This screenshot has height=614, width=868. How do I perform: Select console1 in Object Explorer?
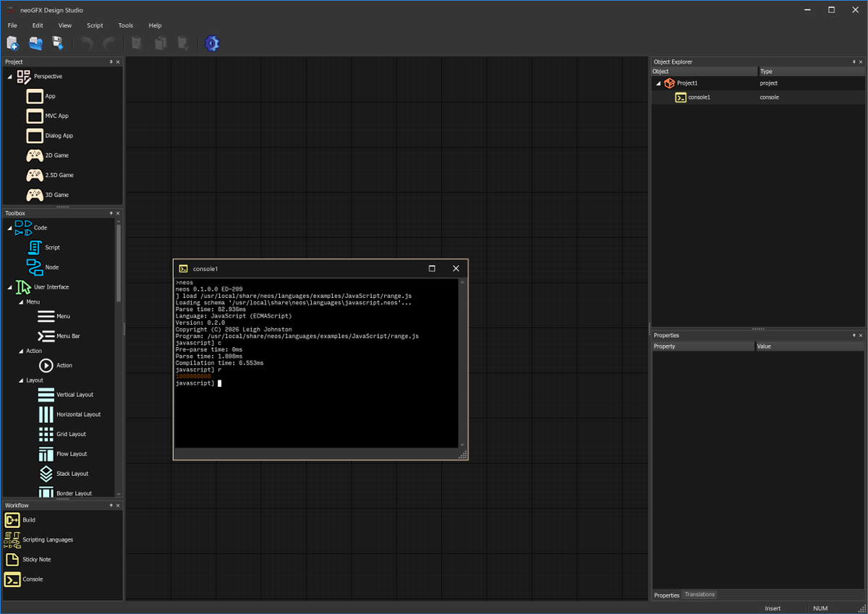tap(758, 97)
